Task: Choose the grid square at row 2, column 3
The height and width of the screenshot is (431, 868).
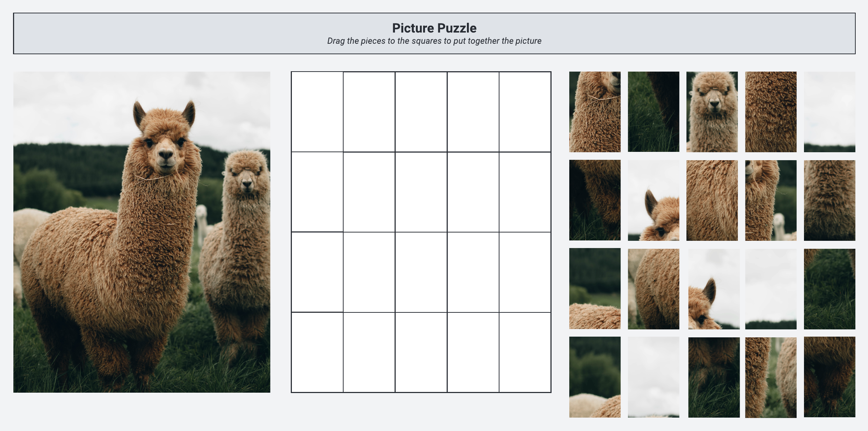Action: [421, 192]
